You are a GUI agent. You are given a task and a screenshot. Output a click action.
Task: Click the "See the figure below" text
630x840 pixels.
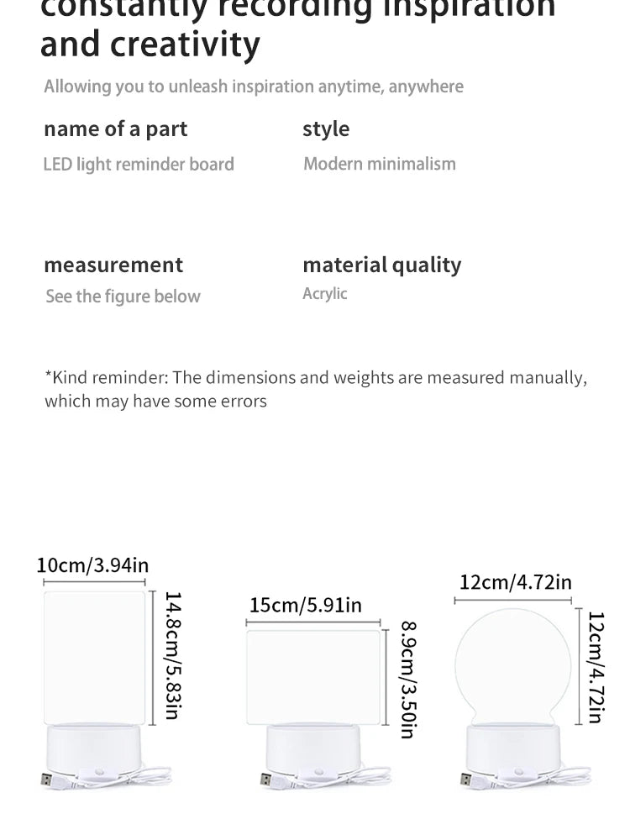pos(123,297)
